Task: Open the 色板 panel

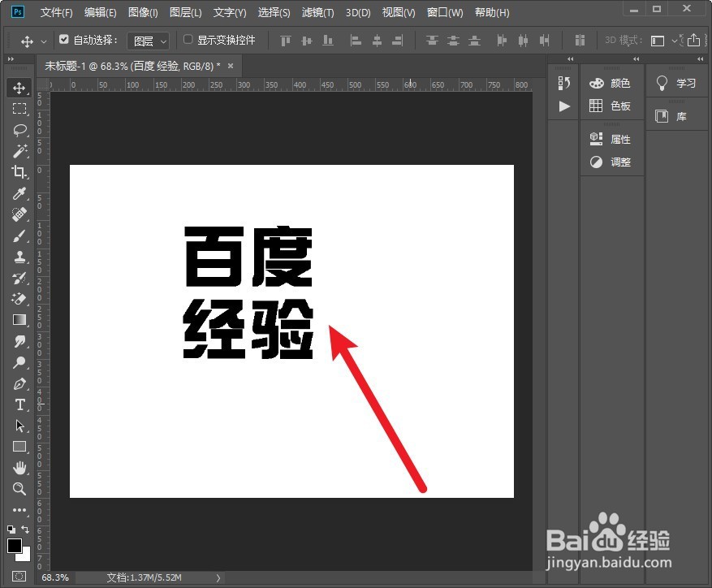Action: point(610,106)
